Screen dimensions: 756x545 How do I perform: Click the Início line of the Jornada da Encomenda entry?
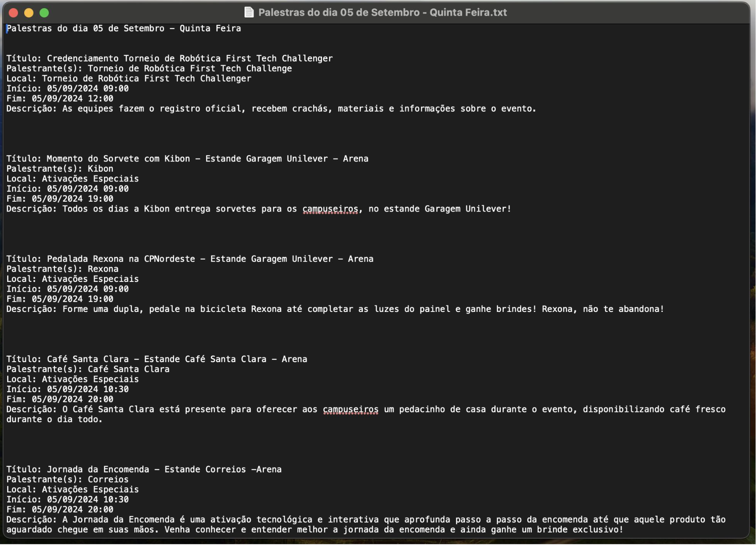click(x=68, y=500)
